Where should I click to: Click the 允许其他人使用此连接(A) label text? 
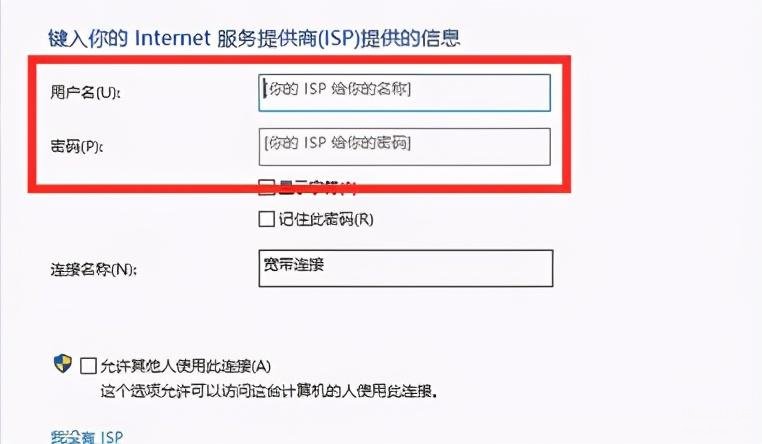point(186,366)
